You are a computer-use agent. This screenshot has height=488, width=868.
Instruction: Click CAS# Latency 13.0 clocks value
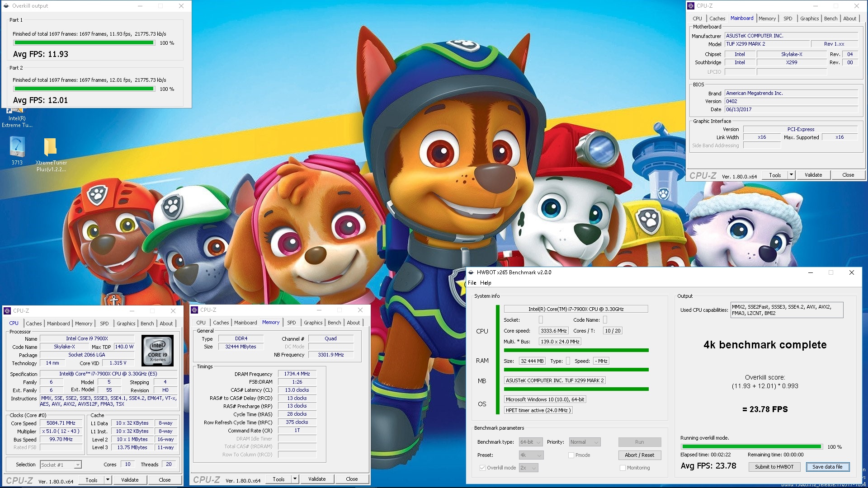[297, 390]
